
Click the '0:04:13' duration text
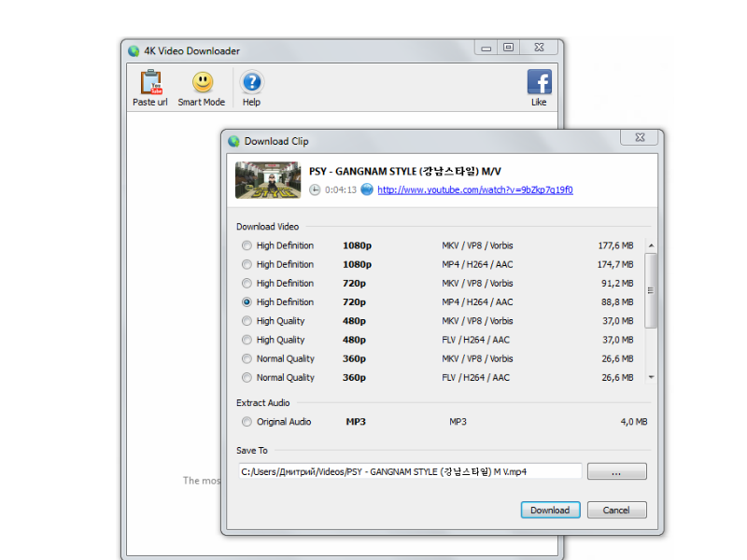pos(341,190)
